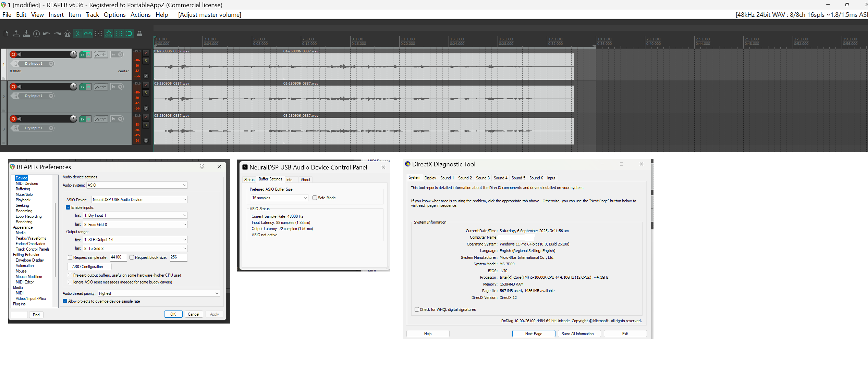Enable Safe Mode in NeuralDSP panel

coord(315,198)
